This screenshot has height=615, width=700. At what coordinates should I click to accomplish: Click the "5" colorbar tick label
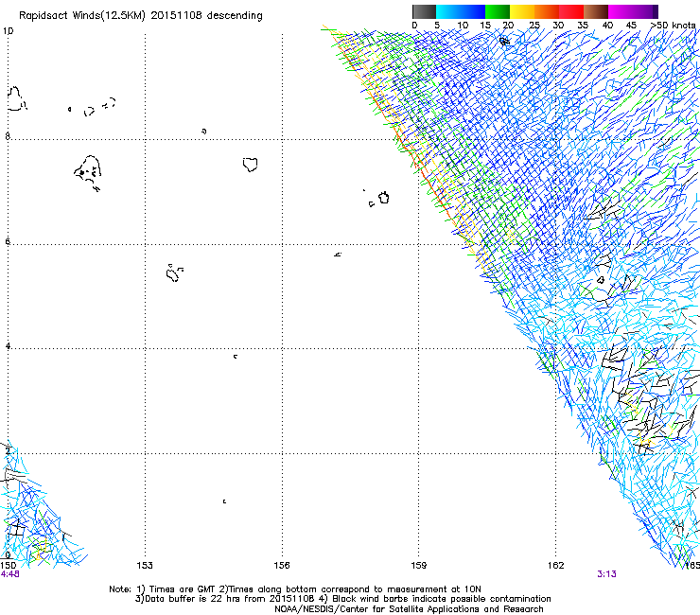click(437, 26)
